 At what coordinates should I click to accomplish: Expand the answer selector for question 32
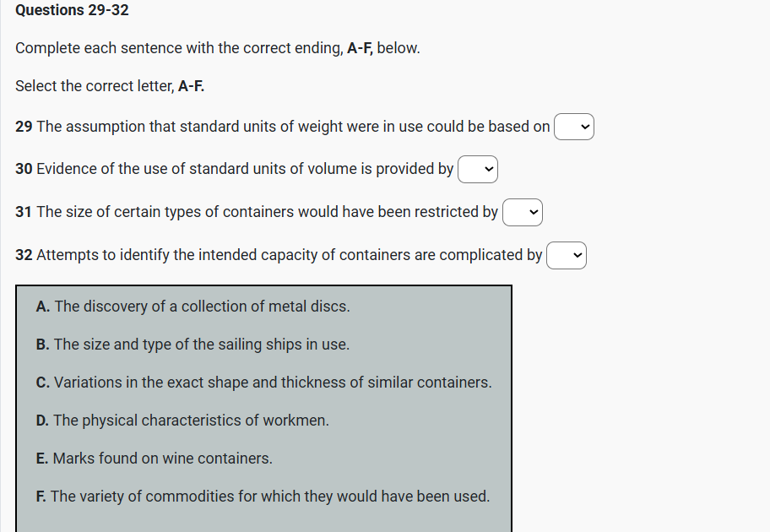(x=566, y=255)
